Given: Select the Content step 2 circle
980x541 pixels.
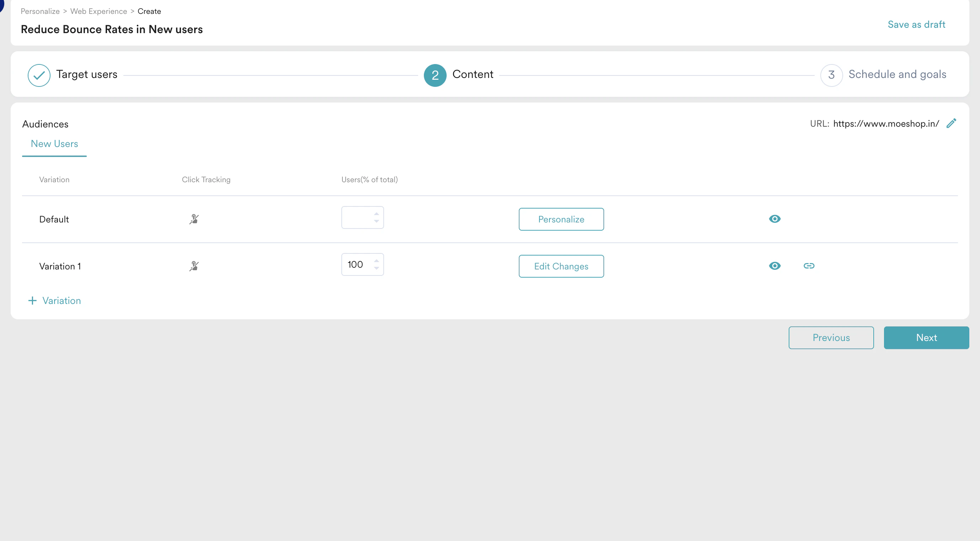Looking at the screenshot, I should (435, 75).
